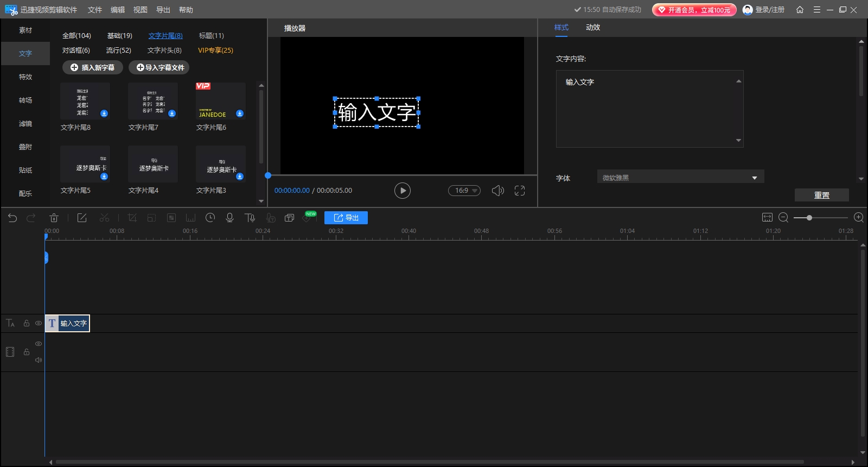The width and height of the screenshot is (868, 467).
Task: Click the undo arrow in timeline toolbar
Action: tap(12, 218)
